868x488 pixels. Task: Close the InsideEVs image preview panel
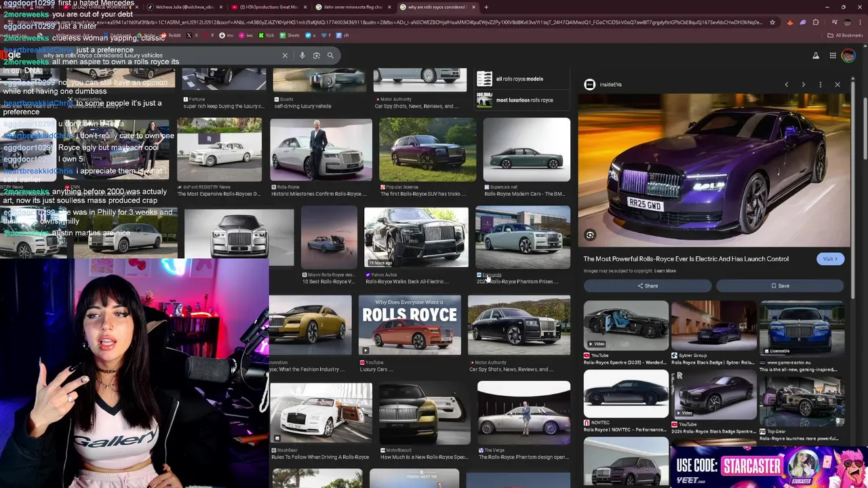coord(837,85)
